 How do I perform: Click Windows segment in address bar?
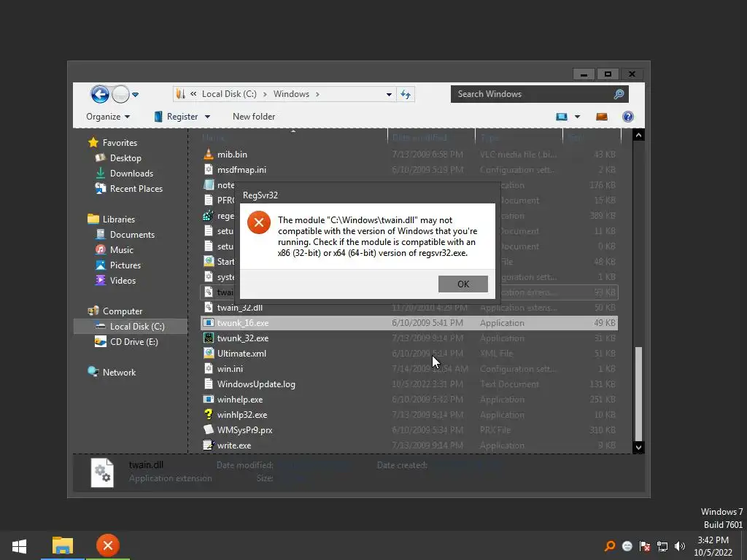point(291,94)
